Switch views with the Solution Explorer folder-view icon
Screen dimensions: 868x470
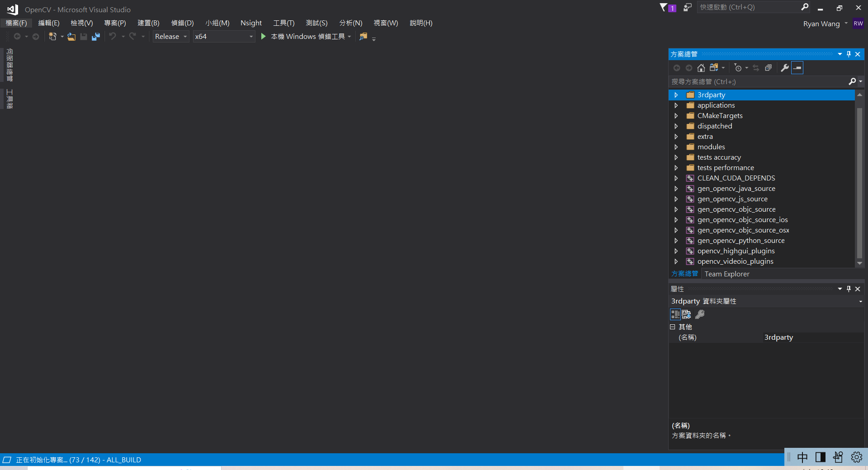tap(714, 68)
